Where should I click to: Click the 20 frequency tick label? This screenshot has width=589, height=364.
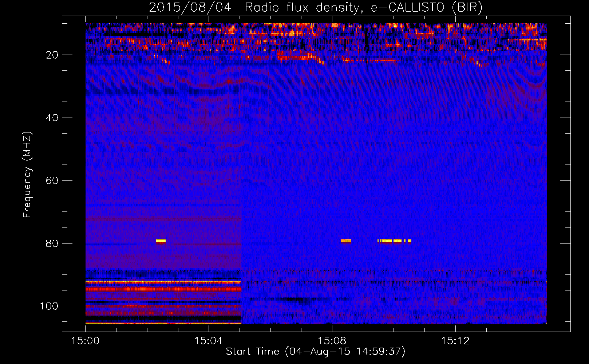[52, 55]
